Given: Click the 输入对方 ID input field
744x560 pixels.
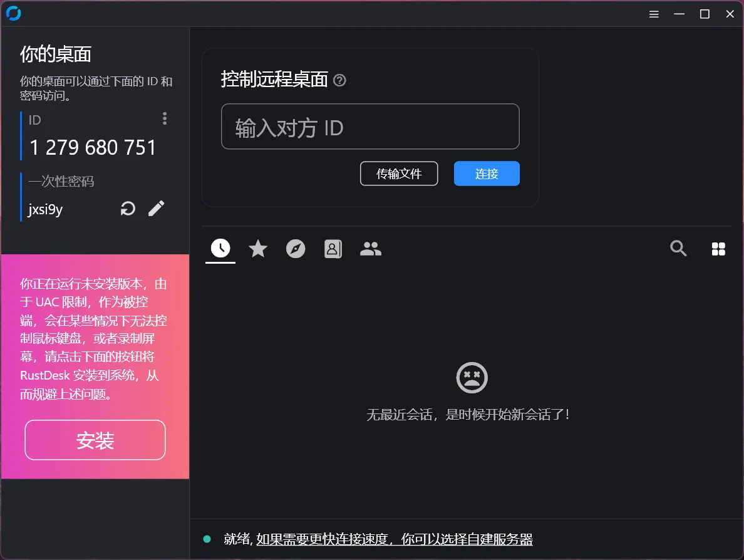Looking at the screenshot, I should (371, 127).
